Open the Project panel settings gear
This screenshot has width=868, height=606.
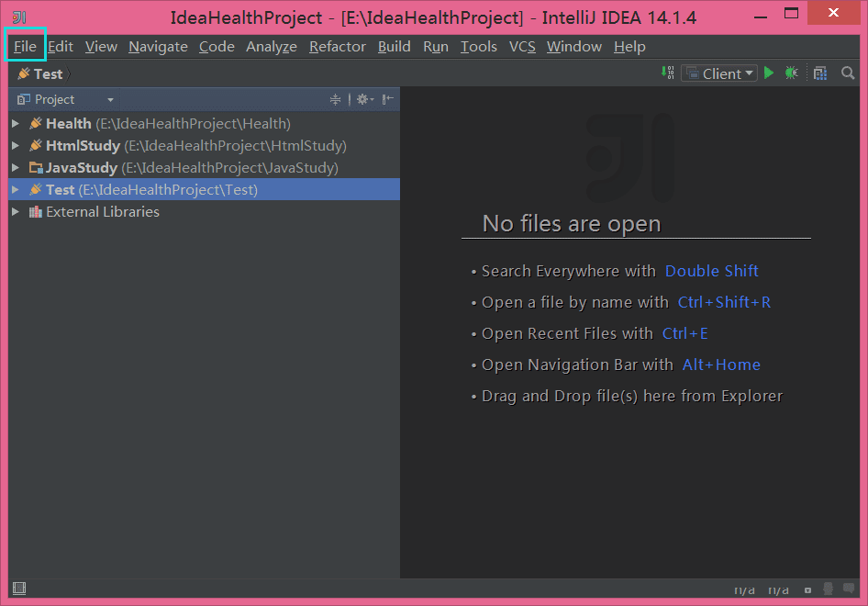[x=362, y=99]
